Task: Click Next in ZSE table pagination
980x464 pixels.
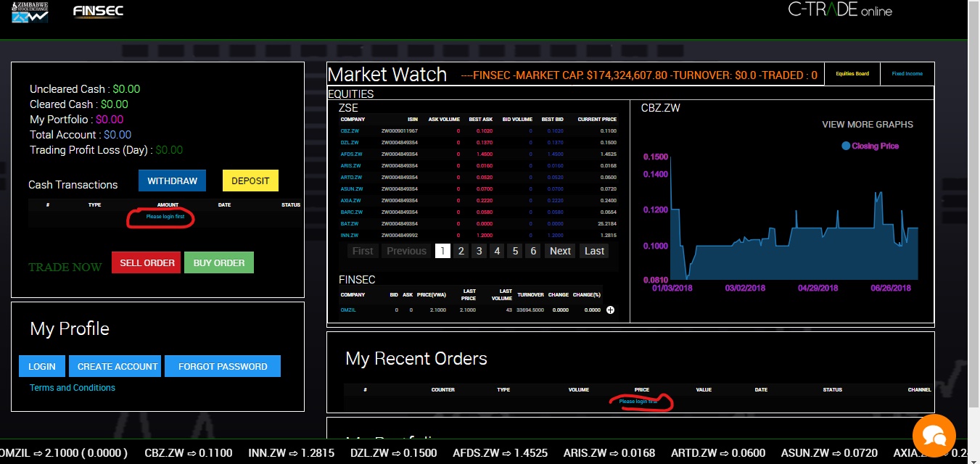Action: [x=560, y=251]
